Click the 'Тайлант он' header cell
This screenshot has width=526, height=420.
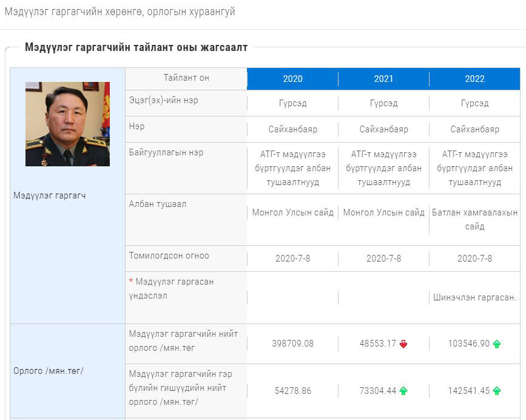pyautogui.click(x=186, y=78)
